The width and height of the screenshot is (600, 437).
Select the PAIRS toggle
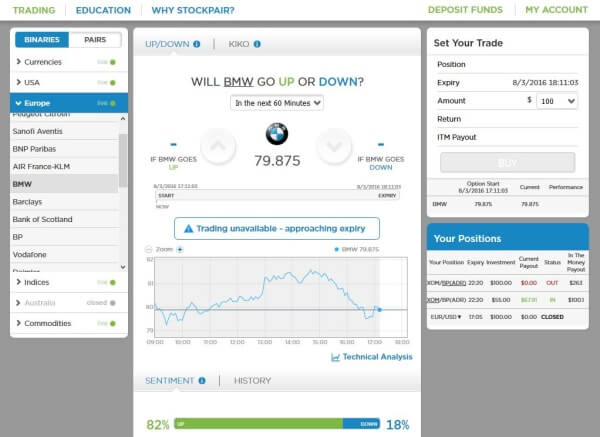[x=95, y=40]
